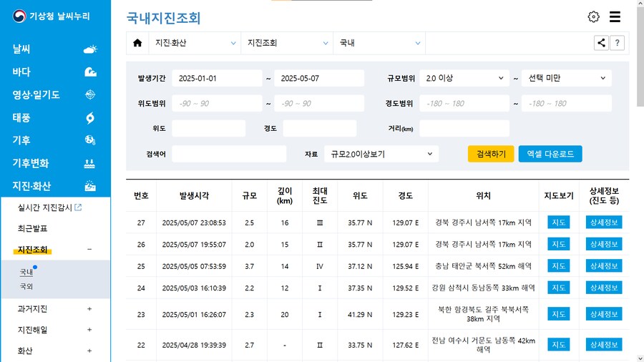
Task: Click the 거리(km) input field
Action: click(x=464, y=129)
